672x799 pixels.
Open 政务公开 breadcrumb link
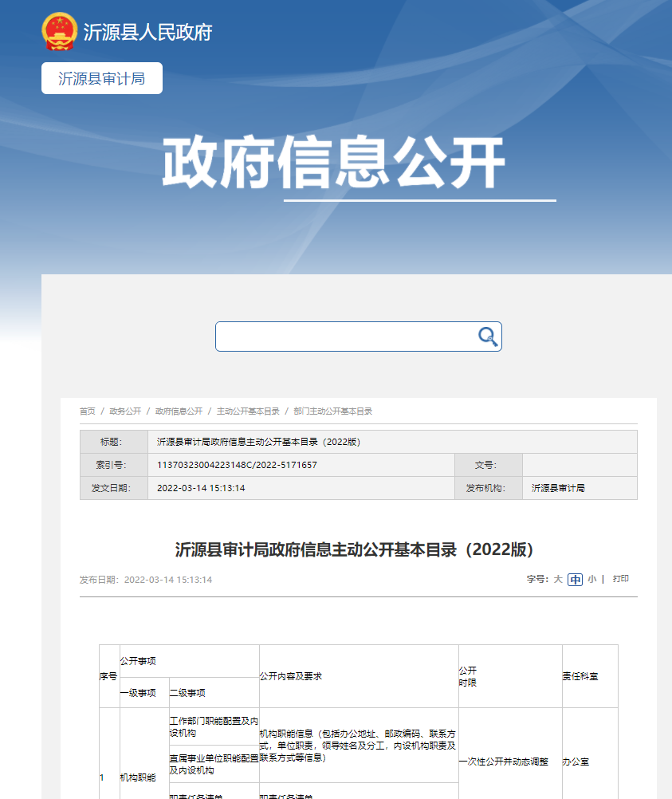click(x=125, y=411)
